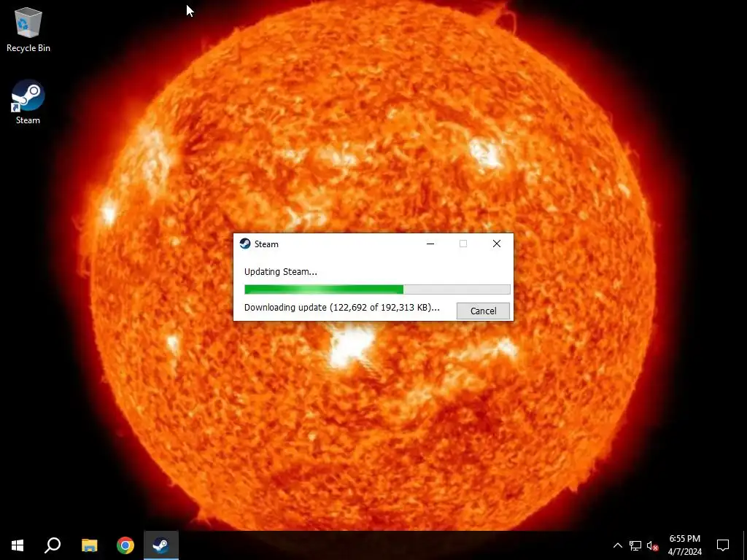747x560 pixels.
Task: Open File Explorer from the taskbar
Action: coord(89,545)
